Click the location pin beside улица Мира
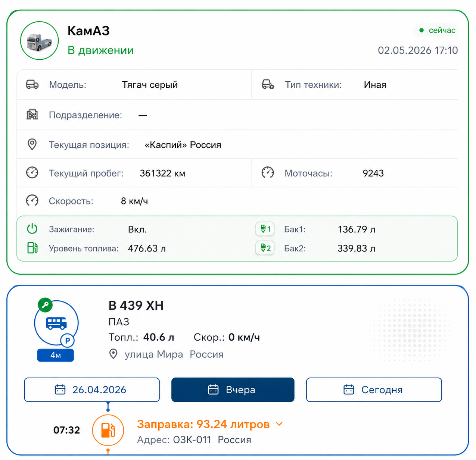476x460 pixels. [x=113, y=354]
